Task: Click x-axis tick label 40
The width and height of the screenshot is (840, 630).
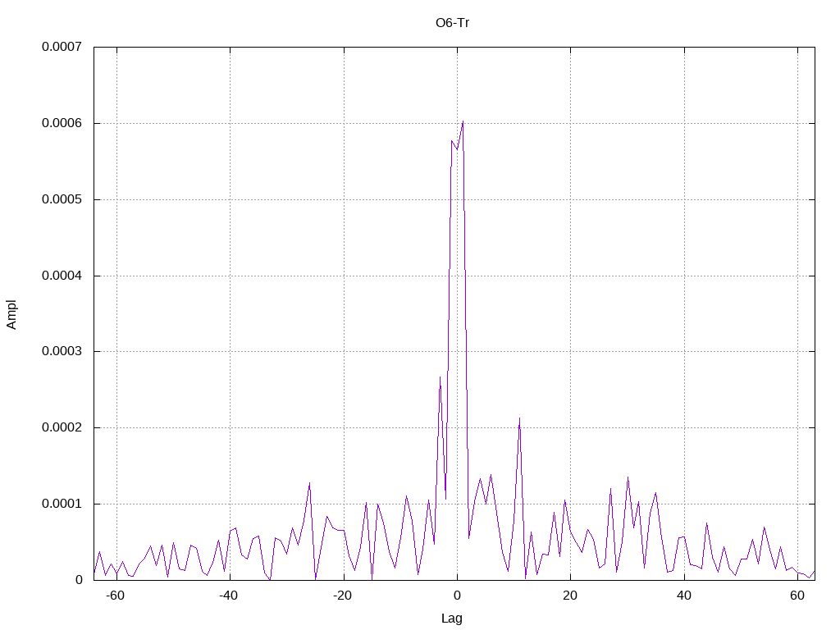Action: [683, 596]
